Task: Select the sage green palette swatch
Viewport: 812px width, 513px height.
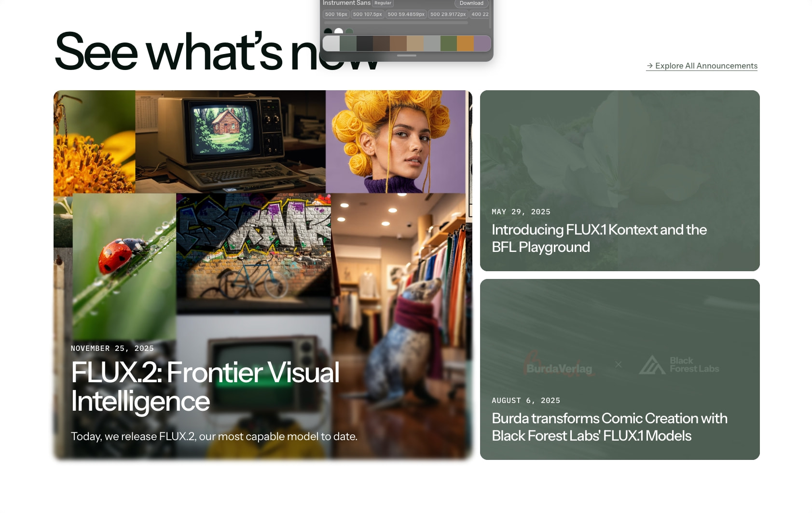Action: click(x=348, y=43)
